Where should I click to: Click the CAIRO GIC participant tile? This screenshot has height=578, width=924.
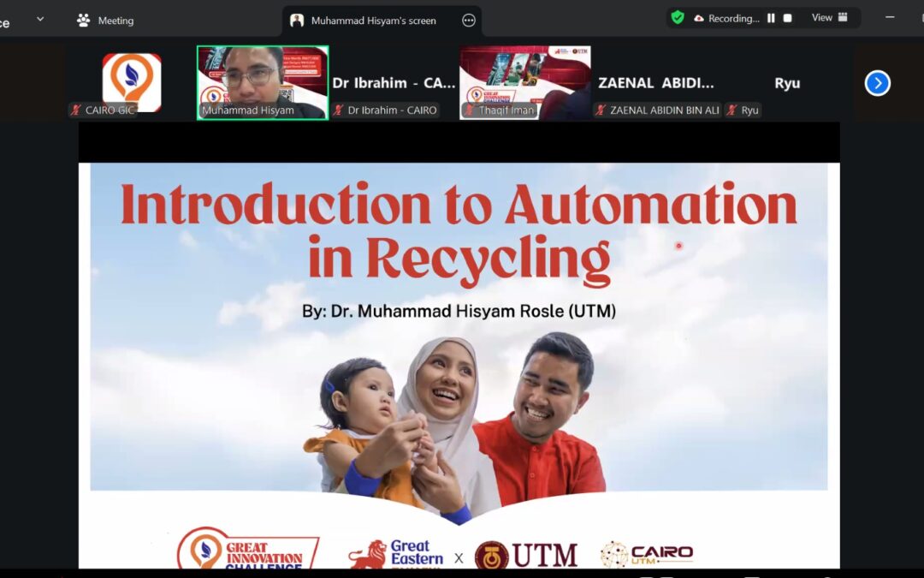tap(132, 82)
